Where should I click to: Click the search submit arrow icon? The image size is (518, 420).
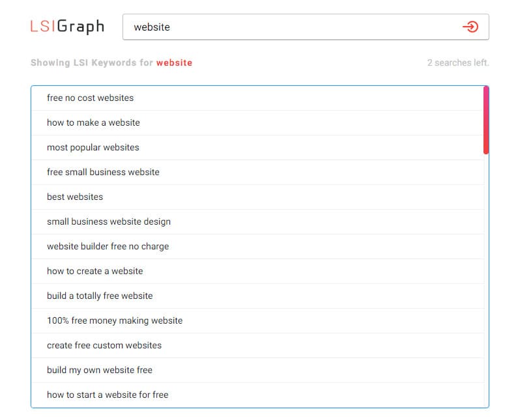tap(470, 27)
